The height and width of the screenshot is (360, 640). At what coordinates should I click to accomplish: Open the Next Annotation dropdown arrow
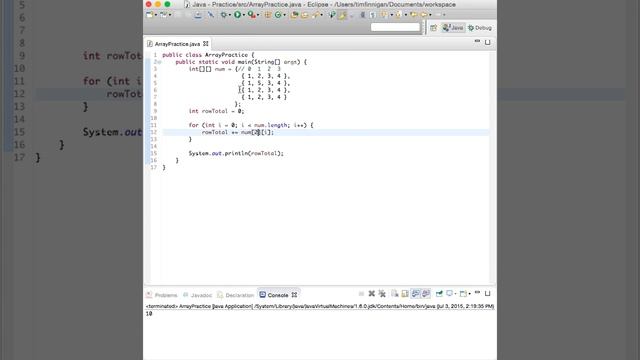tap(391, 15)
